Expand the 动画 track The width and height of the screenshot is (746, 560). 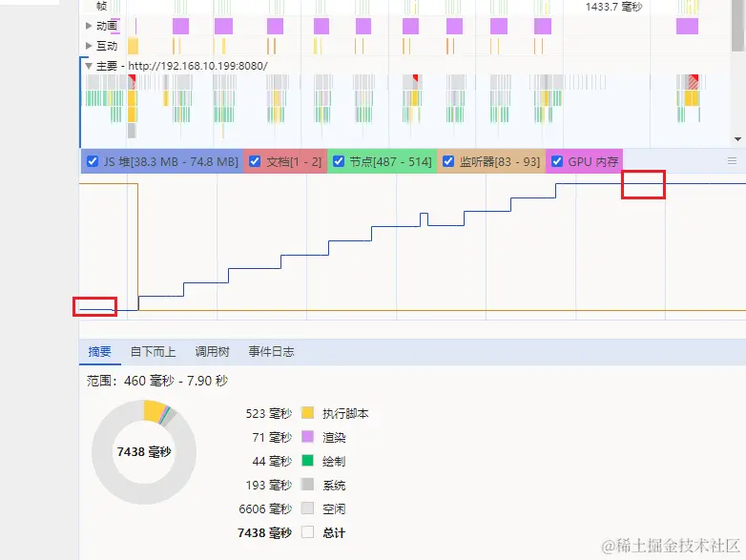coord(89,26)
